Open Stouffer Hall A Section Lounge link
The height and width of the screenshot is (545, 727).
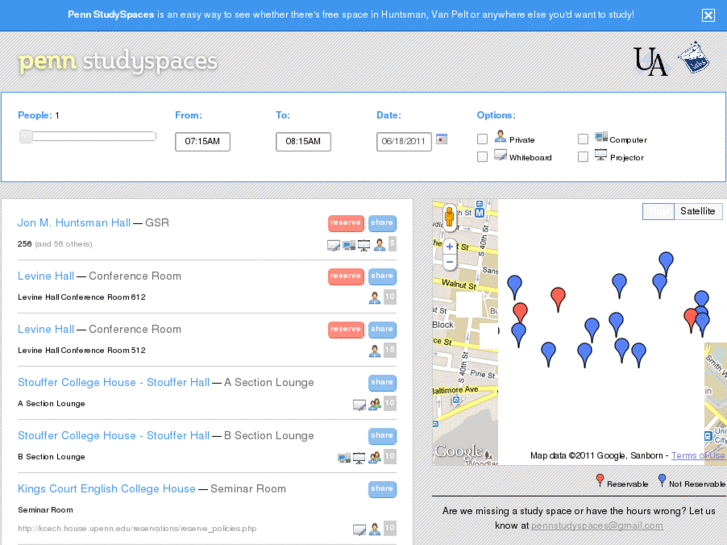(x=114, y=382)
